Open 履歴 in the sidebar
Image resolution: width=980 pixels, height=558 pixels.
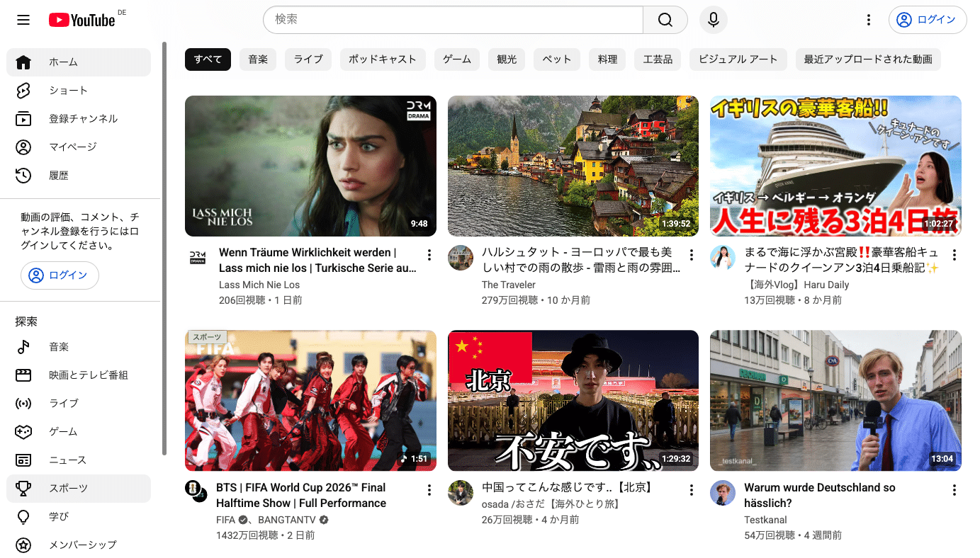tap(79, 176)
